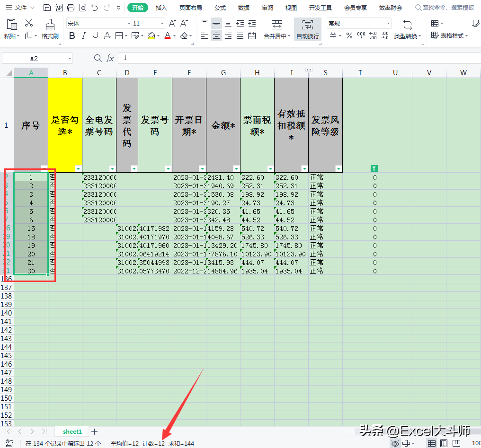Screen dimensions: 481x448
Task: Switch to the 插入 ribbon tab
Action: (161, 8)
